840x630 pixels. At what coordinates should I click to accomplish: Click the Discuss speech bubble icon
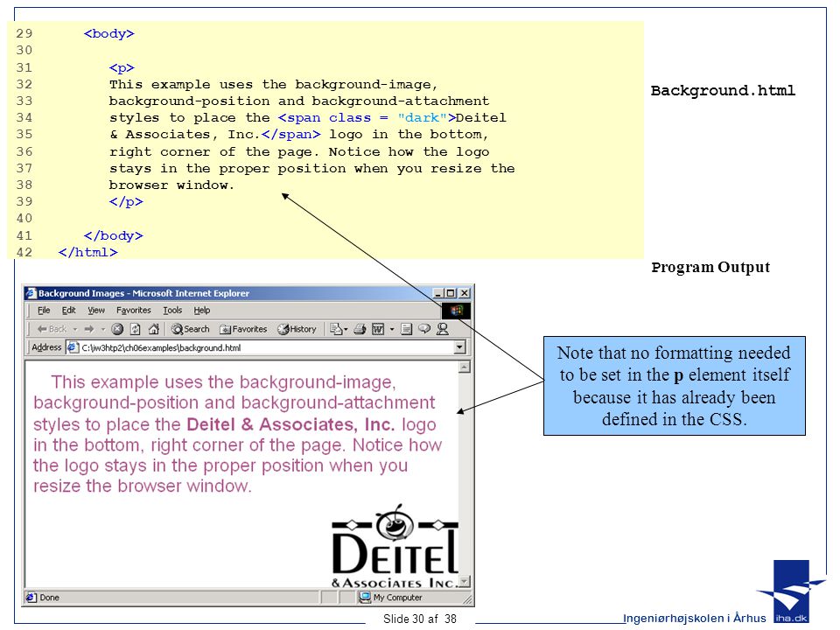[x=424, y=329]
